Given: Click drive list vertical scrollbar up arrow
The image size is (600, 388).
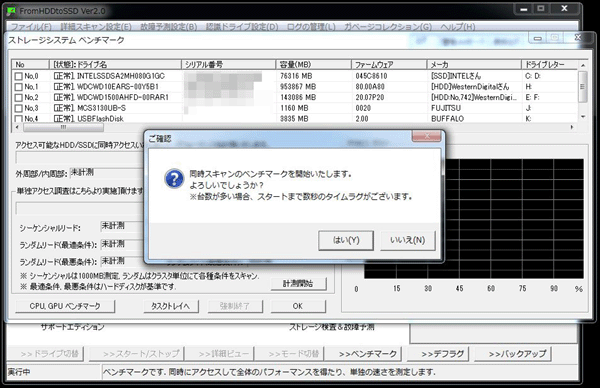Looking at the screenshot, I should click(582, 65).
